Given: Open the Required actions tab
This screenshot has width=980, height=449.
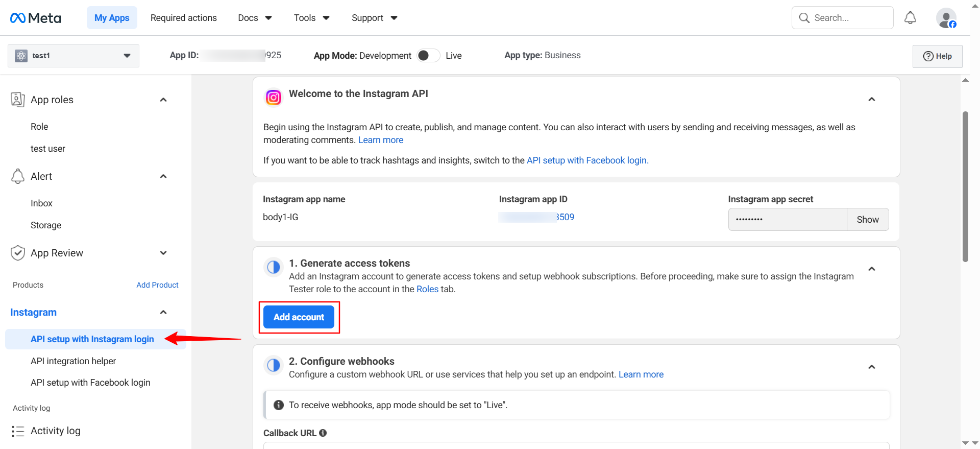Looking at the screenshot, I should pyautogui.click(x=184, y=18).
